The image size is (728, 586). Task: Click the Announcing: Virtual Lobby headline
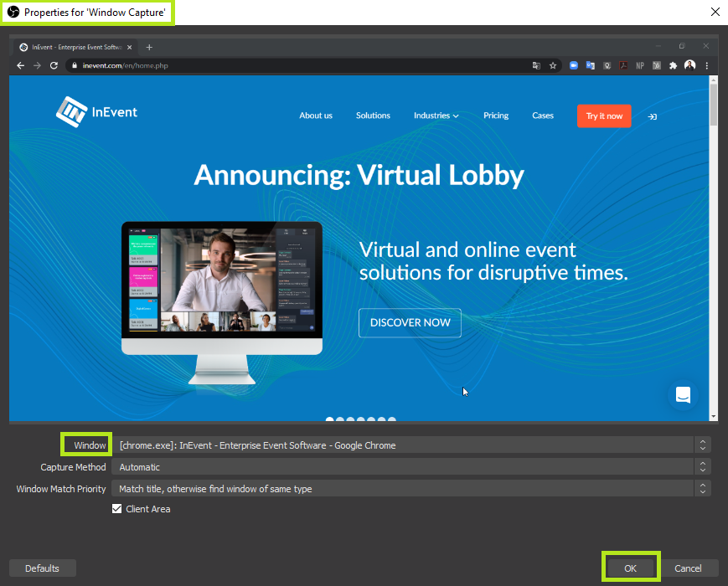pos(359,176)
